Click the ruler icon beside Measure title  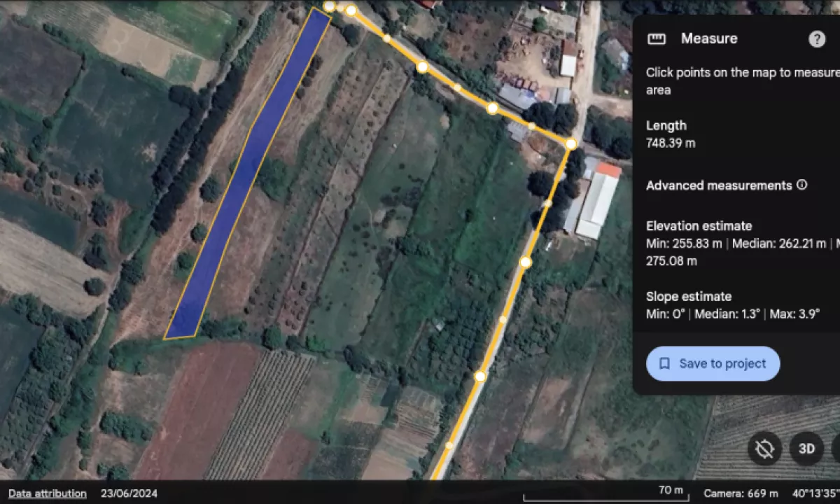[657, 39]
